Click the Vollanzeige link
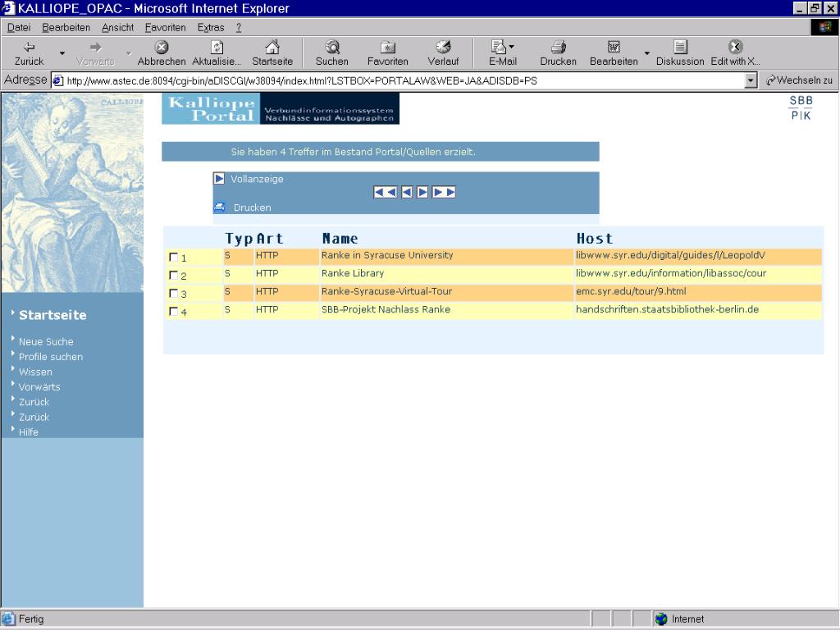This screenshot has height=630, width=840. coord(256,179)
